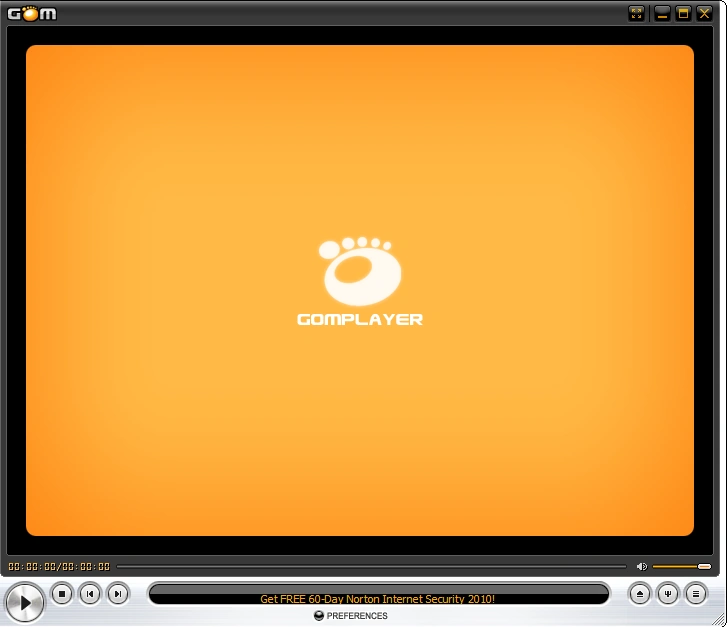Click the playback seek bar
Screen dimensions: 727x627
pos(370,567)
